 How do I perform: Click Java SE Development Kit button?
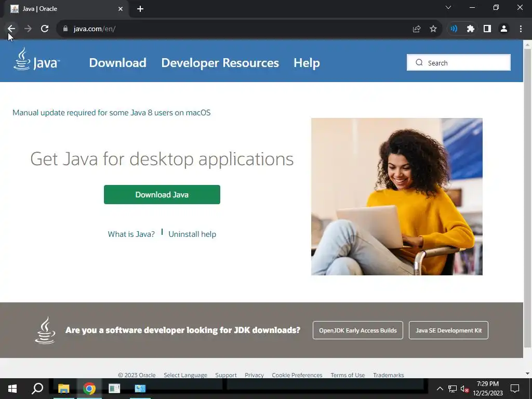click(x=448, y=330)
